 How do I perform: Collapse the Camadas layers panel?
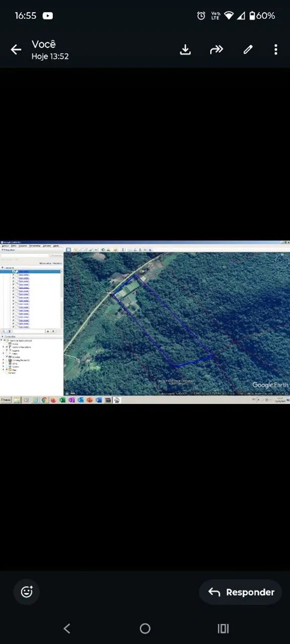coord(2,337)
